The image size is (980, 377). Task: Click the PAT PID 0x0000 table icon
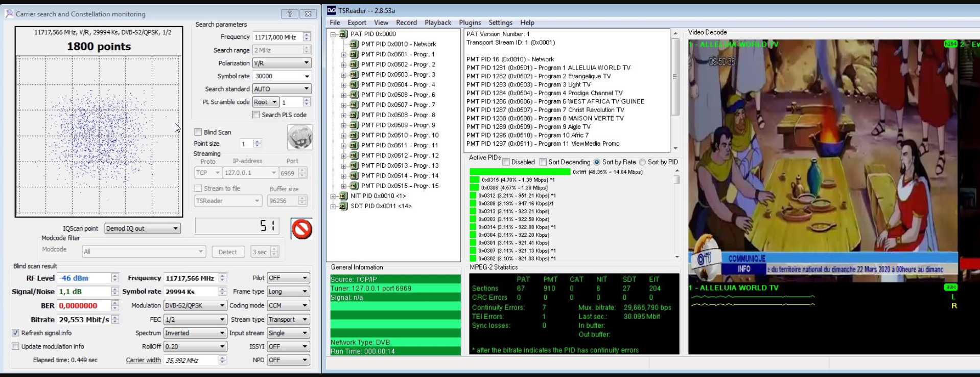[343, 34]
